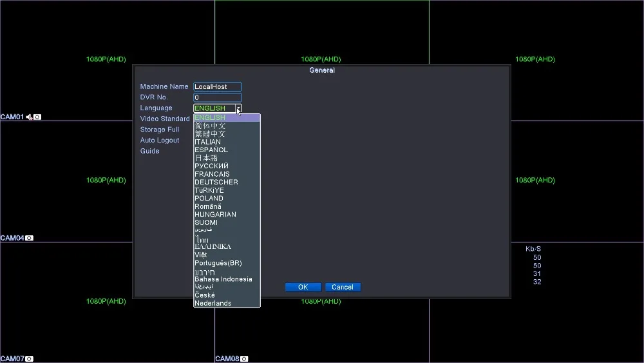The image size is (644, 363).
Task: Click the Kb/S bitrate header
Action: point(533,249)
